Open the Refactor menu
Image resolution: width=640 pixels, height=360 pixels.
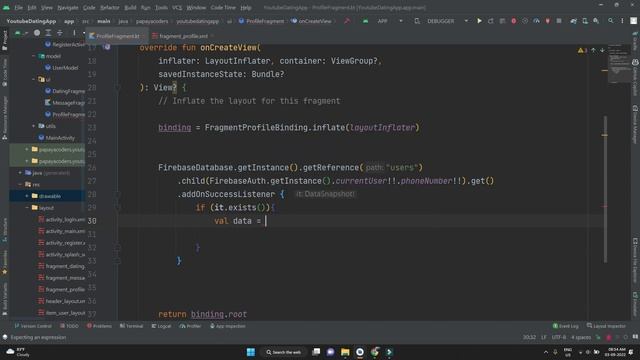pos(110,7)
